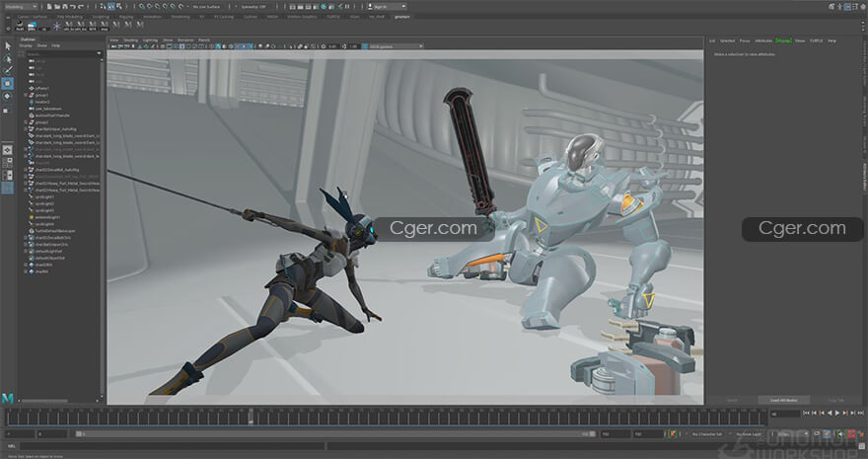The height and width of the screenshot is (459, 868).
Task: Toggle select by component type mode
Action: (x=119, y=6)
